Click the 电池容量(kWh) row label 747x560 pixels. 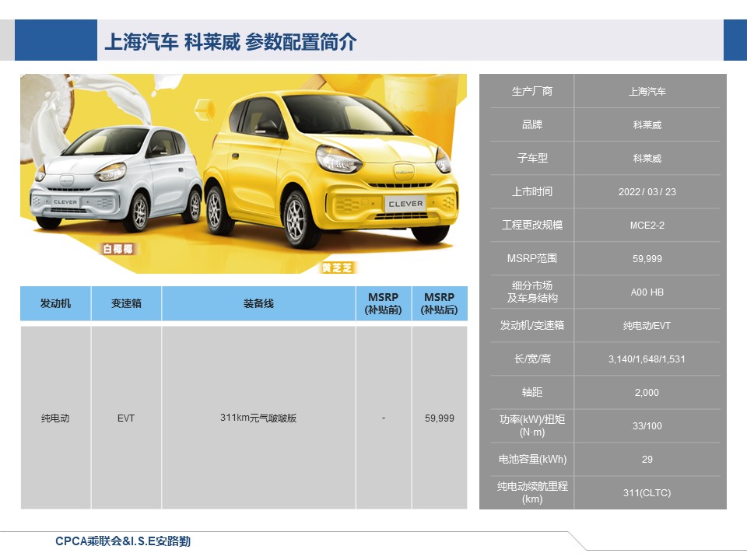(532, 459)
